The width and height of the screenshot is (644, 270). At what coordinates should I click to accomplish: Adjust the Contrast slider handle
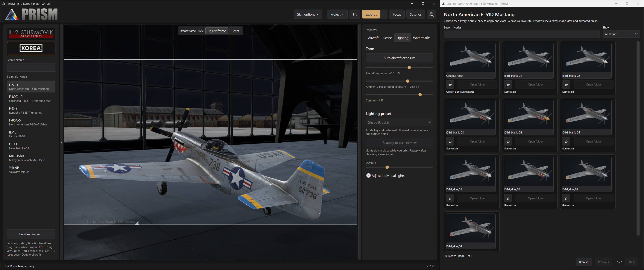tap(420, 95)
